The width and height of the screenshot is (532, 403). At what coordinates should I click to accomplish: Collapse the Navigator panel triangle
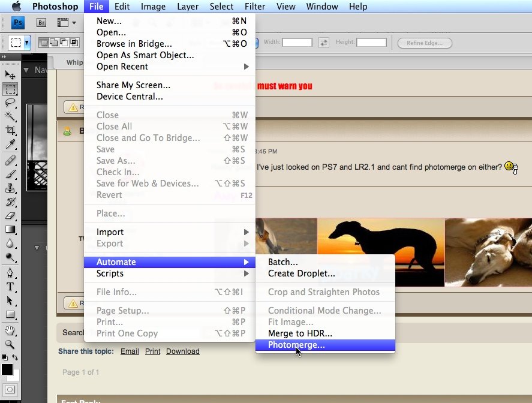[x=26, y=70]
